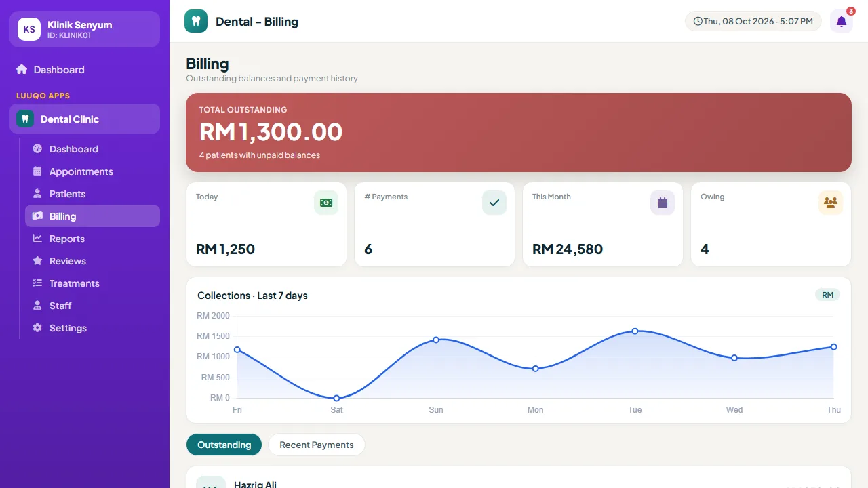The image size is (868, 488).
Task: Click the cash icon on Today card
Action: pos(326,203)
